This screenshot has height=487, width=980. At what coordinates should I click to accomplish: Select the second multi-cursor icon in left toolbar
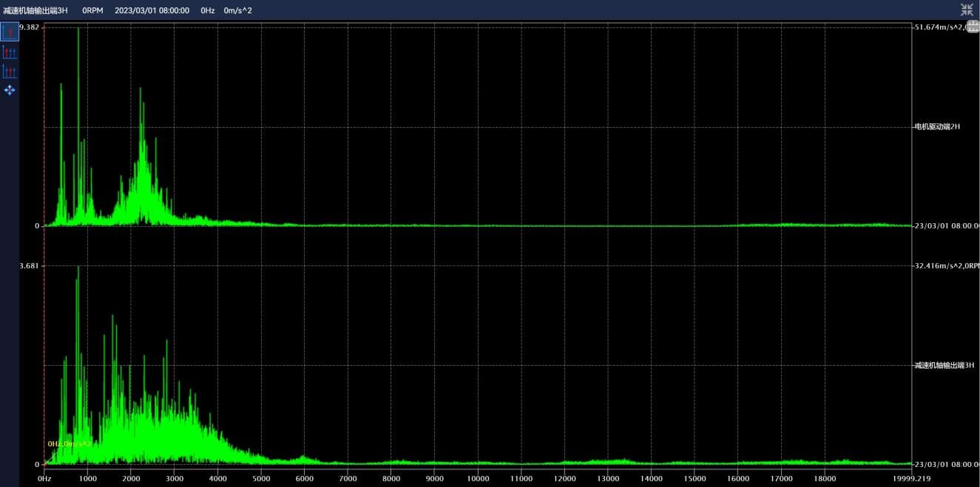[x=10, y=52]
